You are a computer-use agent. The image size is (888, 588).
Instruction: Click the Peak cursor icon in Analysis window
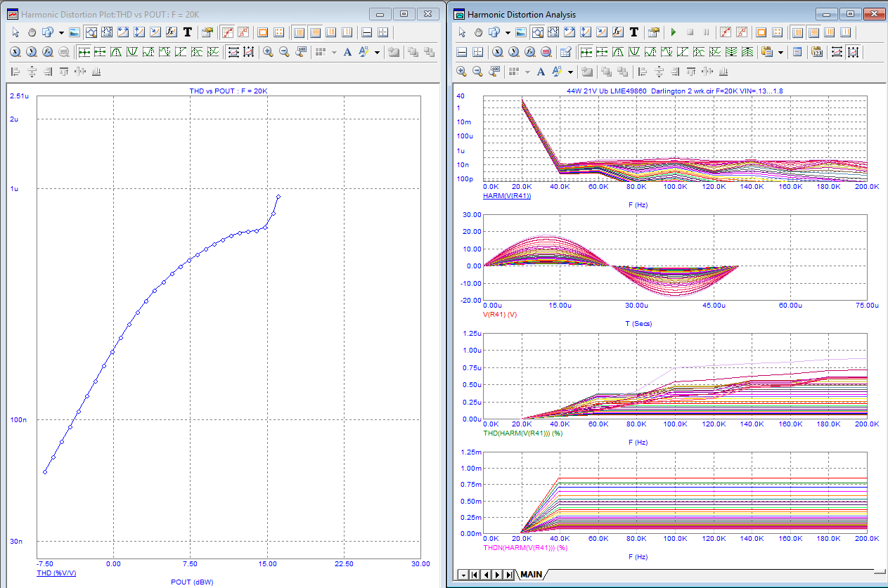pyautogui.click(x=618, y=52)
